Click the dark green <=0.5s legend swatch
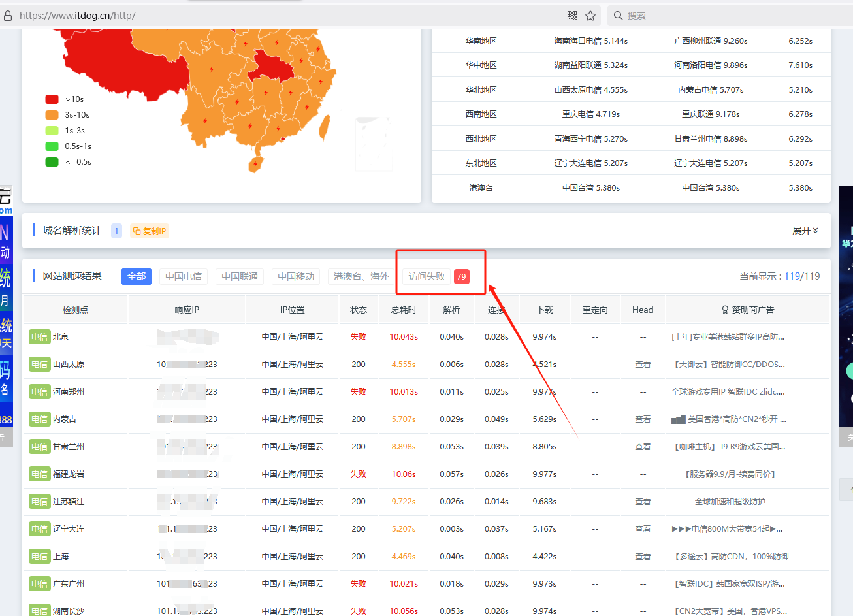Viewport: 853px width, 616px height. pos(52,162)
